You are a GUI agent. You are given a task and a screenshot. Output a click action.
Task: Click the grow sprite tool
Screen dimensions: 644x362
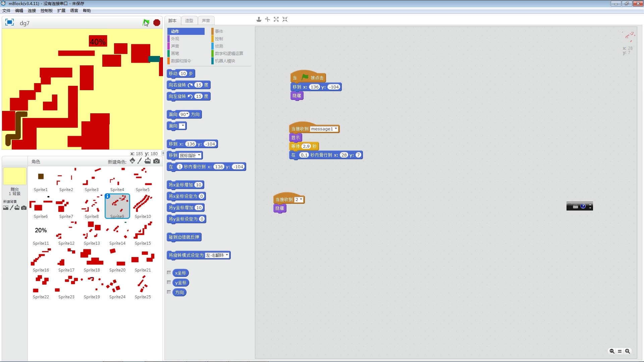pos(276,19)
